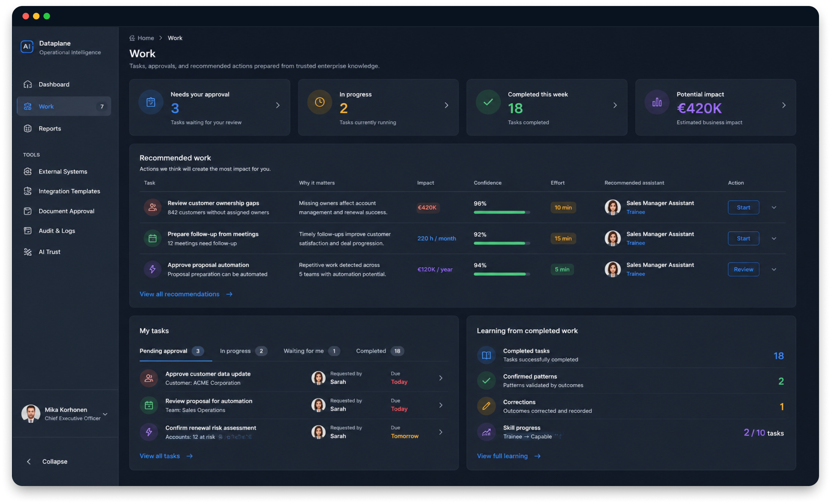831x504 pixels.
Task: Open the Audit & Logs icon
Action: pos(28,231)
